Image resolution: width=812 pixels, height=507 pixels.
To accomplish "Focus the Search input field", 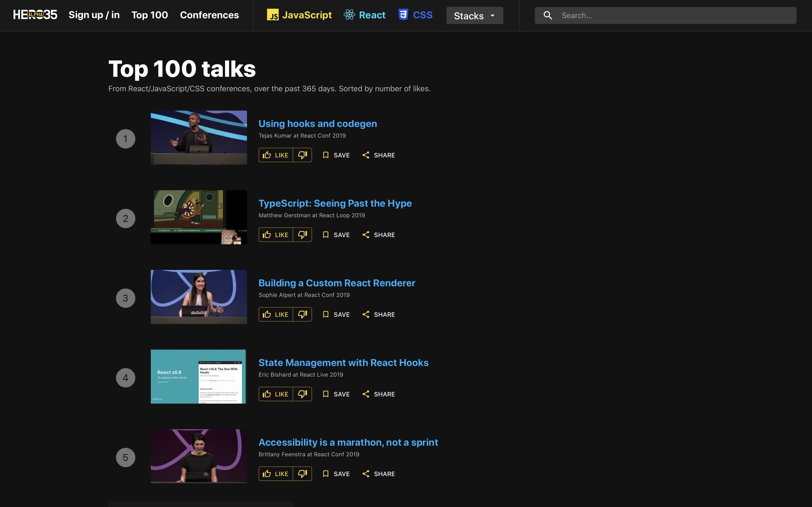I will (x=674, y=15).
